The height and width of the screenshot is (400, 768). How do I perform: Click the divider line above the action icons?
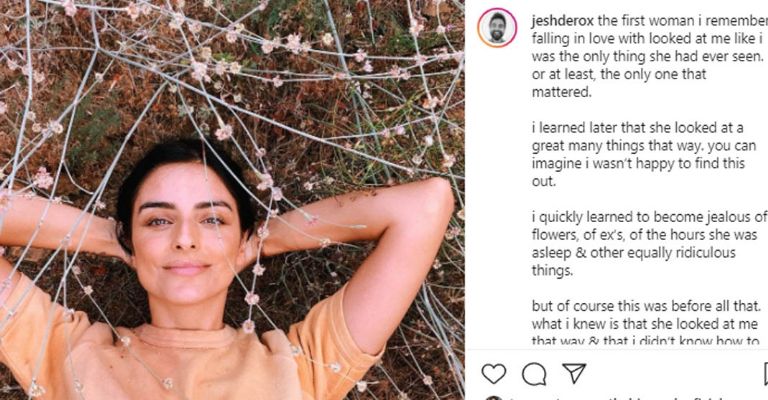[x=616, y=350]
